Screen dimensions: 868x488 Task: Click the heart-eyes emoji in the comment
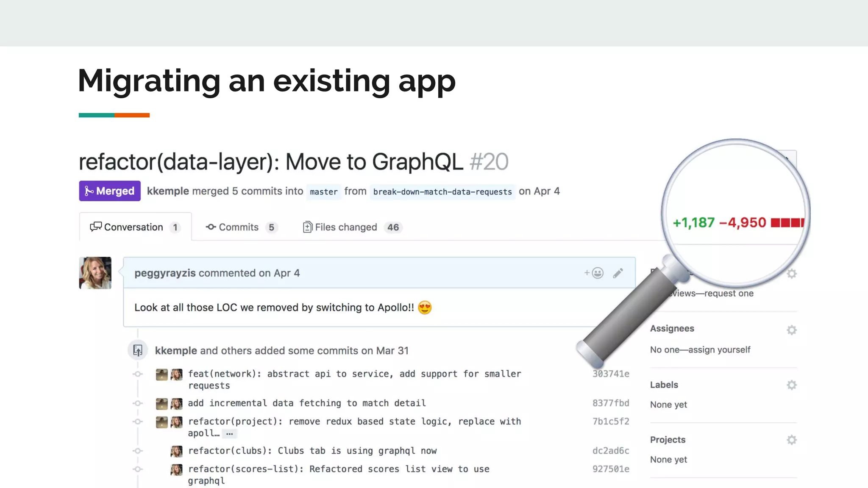coord(425,308)
